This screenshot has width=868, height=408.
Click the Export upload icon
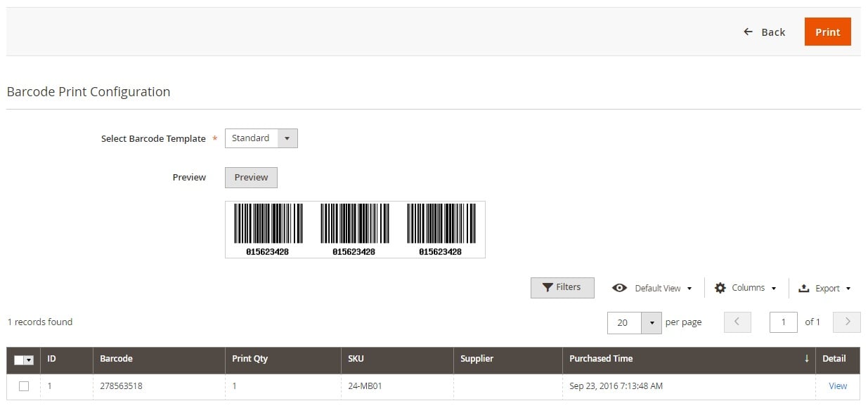click(x=804, y=288)
